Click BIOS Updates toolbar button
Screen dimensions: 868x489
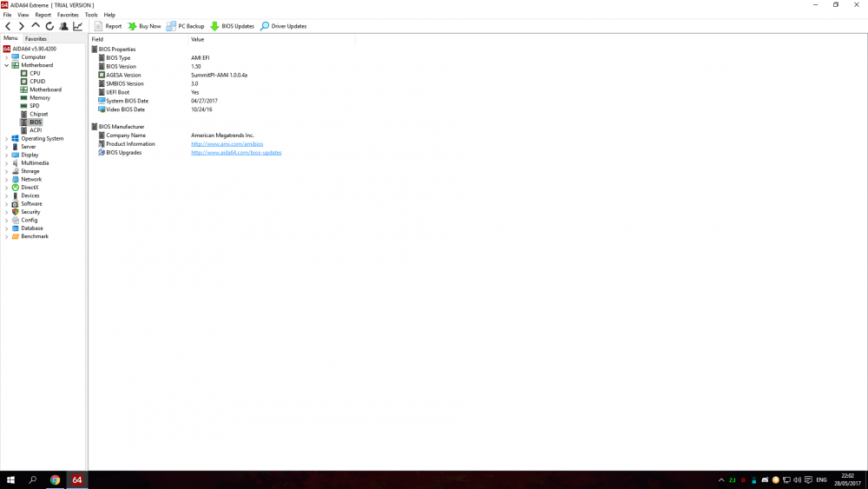(233, 26)
